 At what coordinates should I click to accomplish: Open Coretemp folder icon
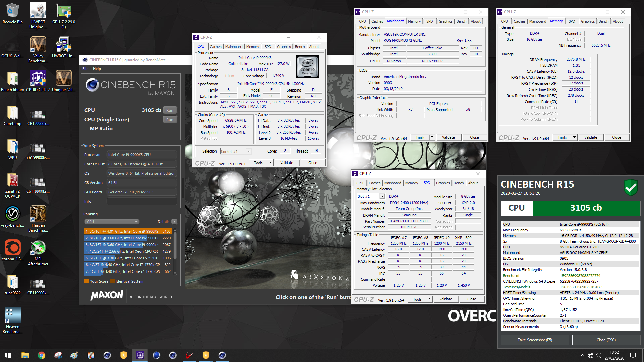point(12,115)
